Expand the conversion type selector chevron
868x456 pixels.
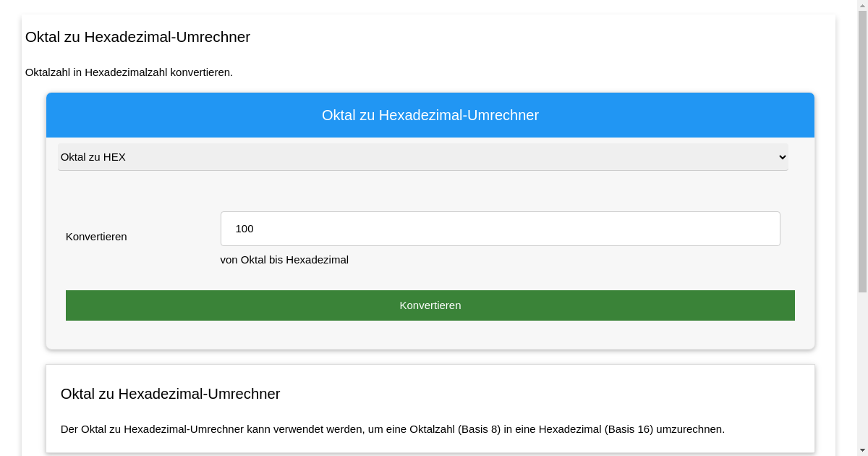pos(782,157)
